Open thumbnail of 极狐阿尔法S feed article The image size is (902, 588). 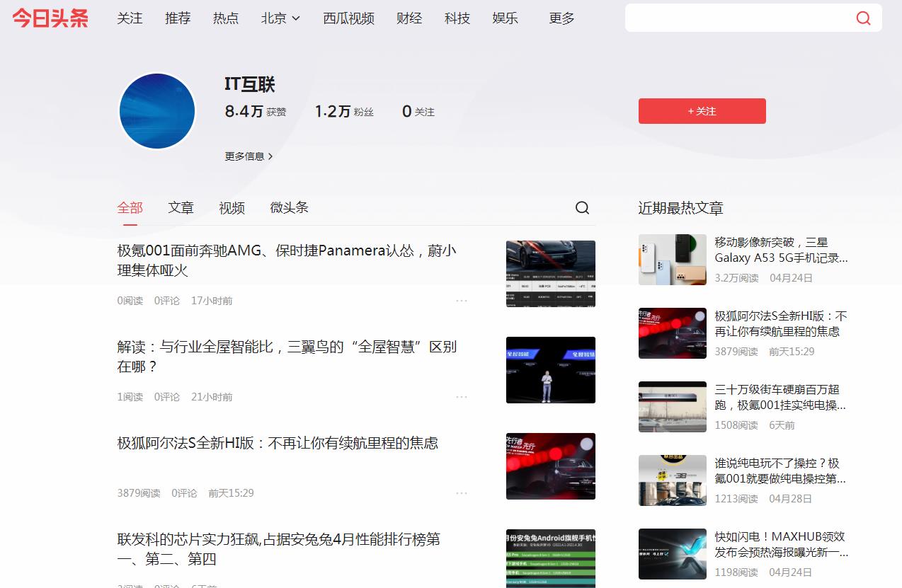(551, 466)
